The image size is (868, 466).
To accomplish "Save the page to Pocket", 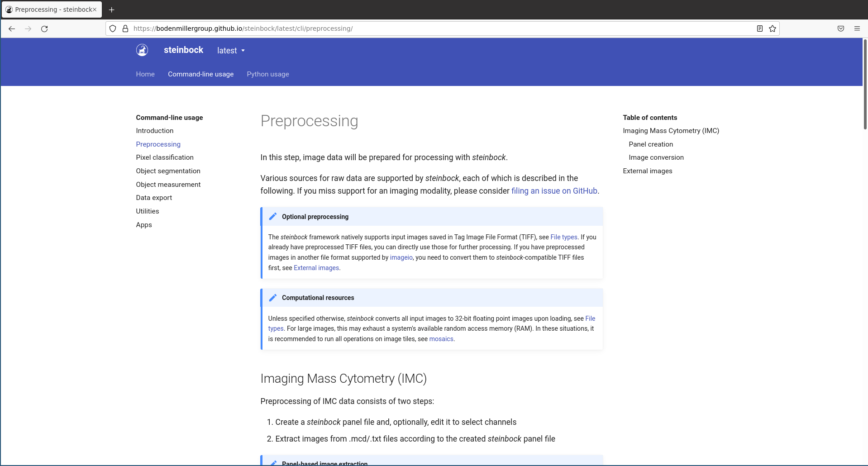I will [x=841, y=29].
